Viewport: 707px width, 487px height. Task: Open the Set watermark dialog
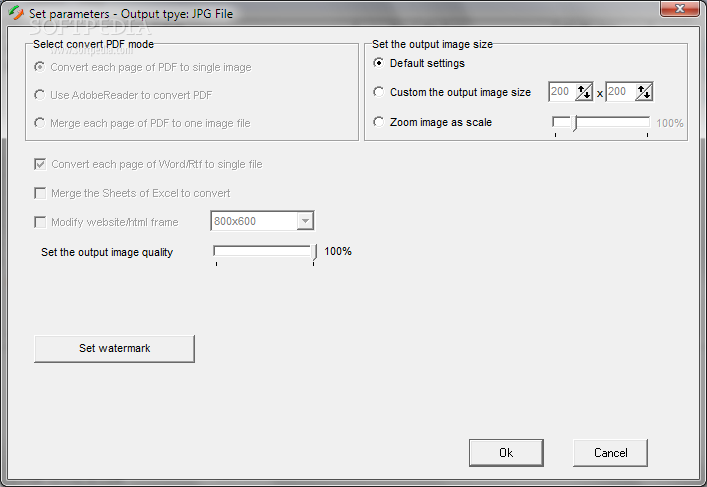pos(115,349)
